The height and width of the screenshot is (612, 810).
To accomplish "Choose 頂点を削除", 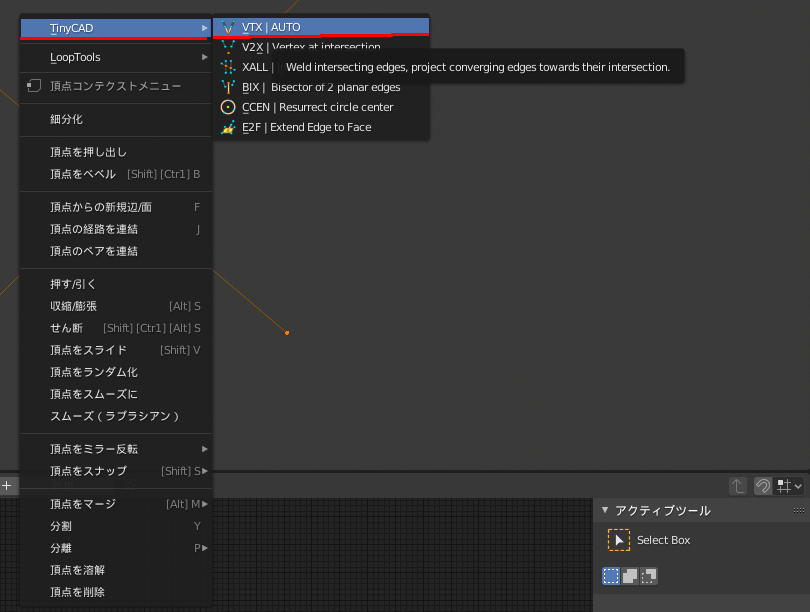I will [116, 592].
